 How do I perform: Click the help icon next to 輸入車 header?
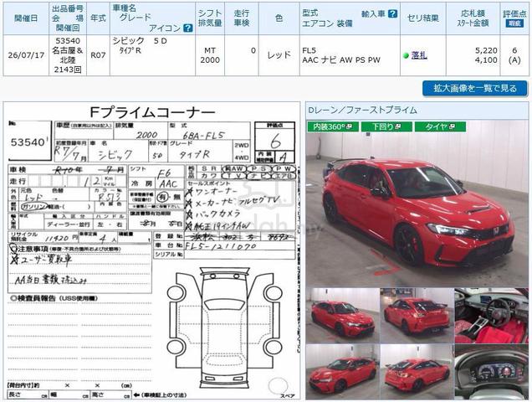click(x=392, y=14)
